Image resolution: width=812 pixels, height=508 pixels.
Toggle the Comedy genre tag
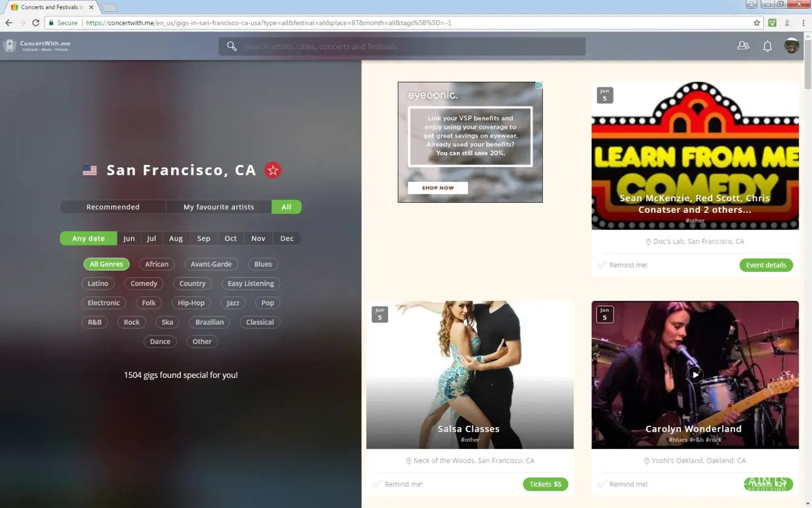click(144, 283)
